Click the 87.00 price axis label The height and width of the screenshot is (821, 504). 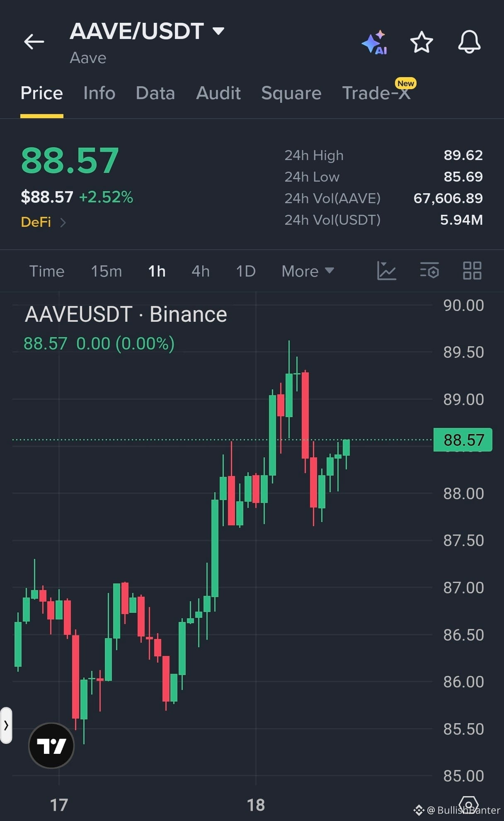click(463, 588)
